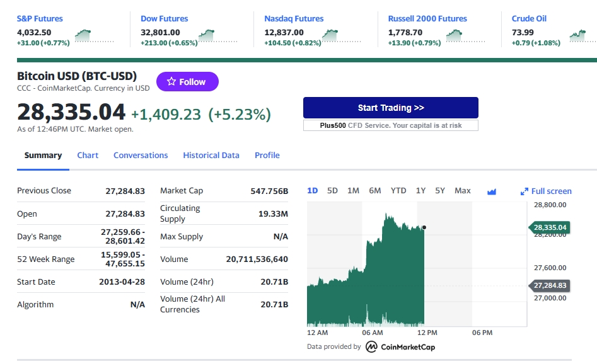The image size is (597, 364).
Task: Open the Crude Oil link
Action: coord(529,19)
